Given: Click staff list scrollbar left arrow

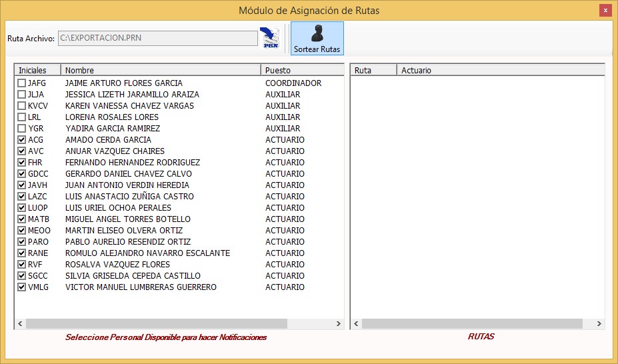Looking at the screenshot, I should click(20, 324).
